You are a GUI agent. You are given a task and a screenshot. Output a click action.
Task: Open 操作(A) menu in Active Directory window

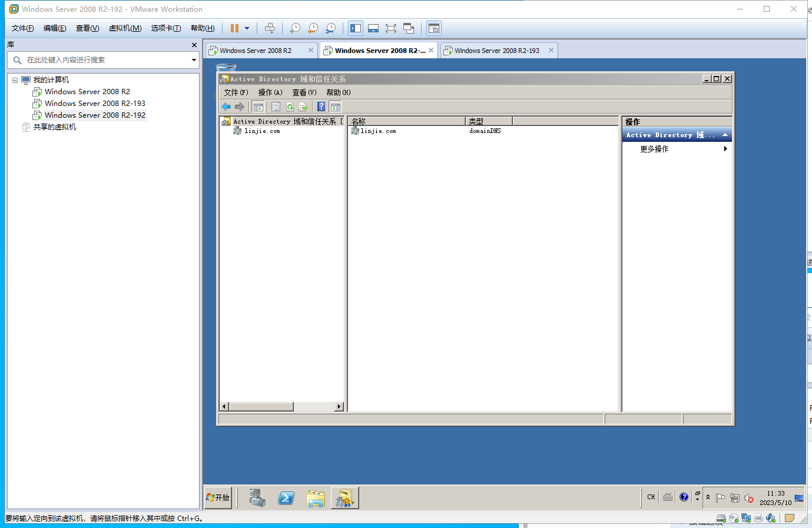[270, 92]
